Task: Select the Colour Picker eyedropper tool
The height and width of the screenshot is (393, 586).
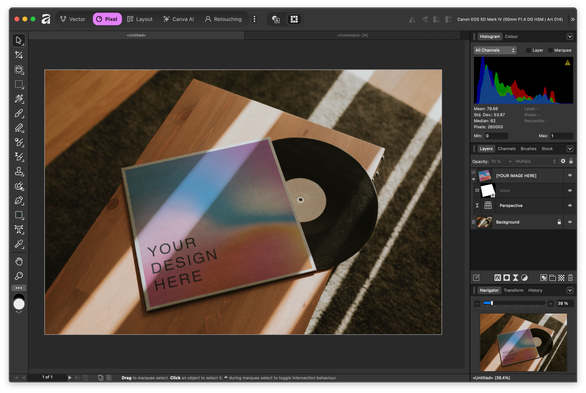Action: pos(19,244)
